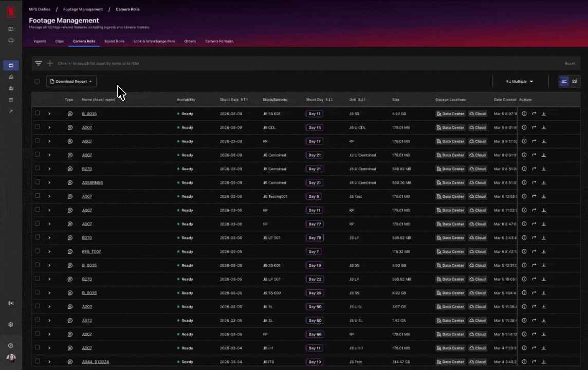Screen dimensions: 588x370
Task: Open the A044_0130Z4 asset link
Action: pos(96,362)
